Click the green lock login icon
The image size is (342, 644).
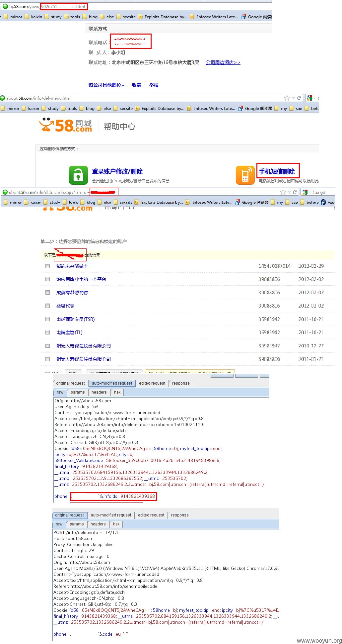(x=78, y=175)
